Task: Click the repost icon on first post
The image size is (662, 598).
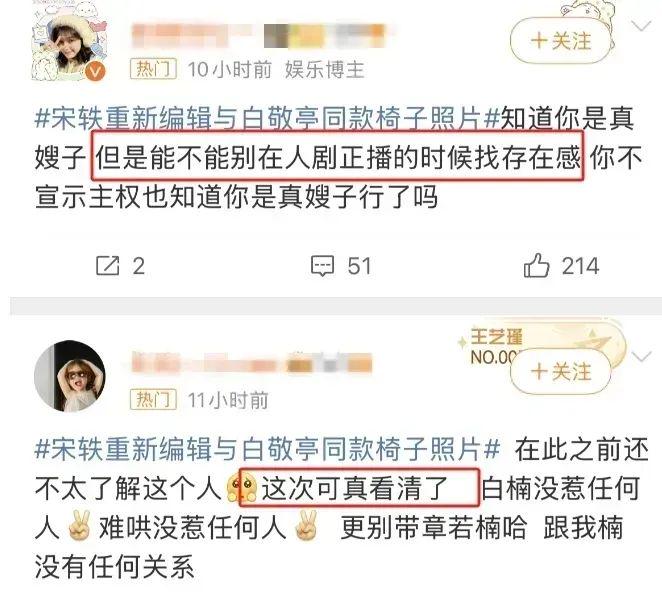Action: [108, 266]
